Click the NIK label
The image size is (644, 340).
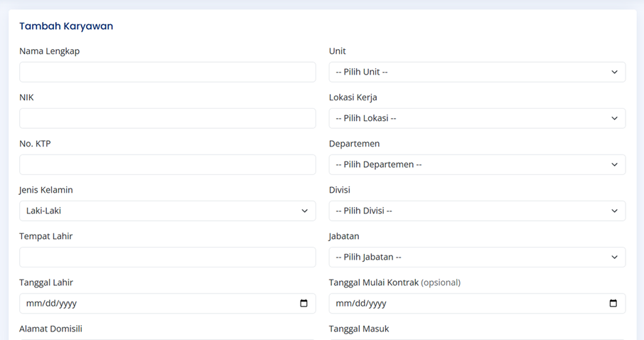[x=27, y=97]
